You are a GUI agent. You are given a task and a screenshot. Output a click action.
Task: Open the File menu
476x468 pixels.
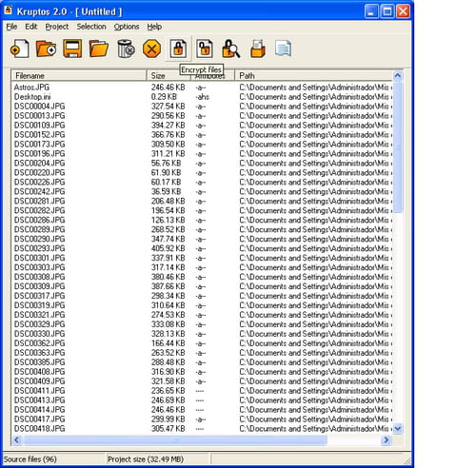click(x=11, y=27)
